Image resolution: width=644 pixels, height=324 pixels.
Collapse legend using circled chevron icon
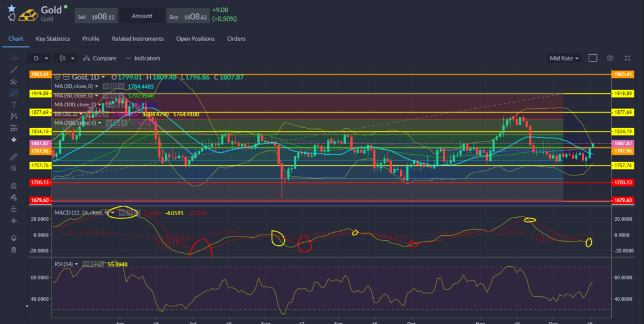coord(57,77)
